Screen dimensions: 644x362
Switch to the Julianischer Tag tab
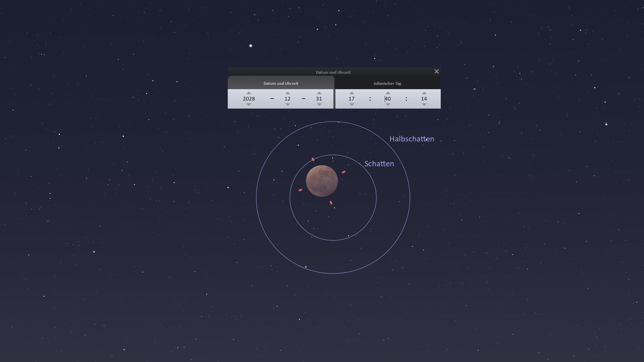coord(387,83)
